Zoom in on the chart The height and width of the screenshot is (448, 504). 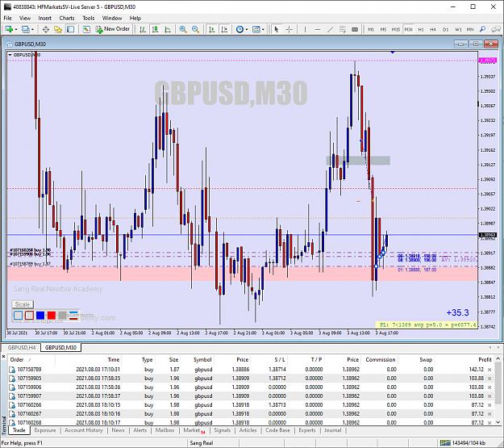click(183, 29)
